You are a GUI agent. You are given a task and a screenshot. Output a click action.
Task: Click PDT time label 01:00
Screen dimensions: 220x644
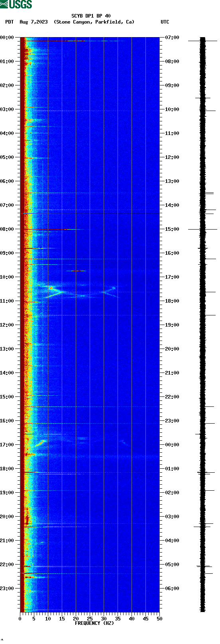pos(7,61)
